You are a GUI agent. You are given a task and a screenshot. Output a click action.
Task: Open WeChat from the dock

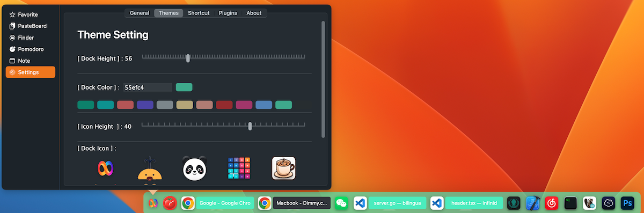(x=341, y=203)
